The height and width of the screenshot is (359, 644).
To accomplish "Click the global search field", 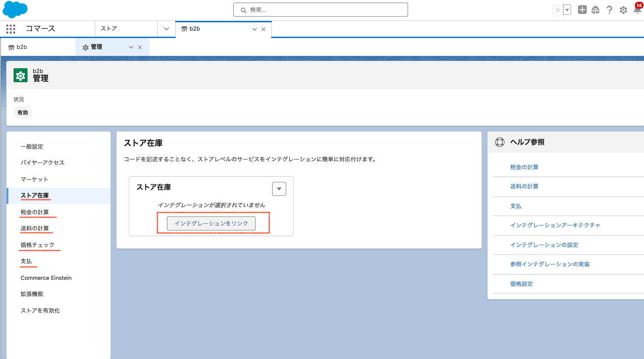I will 320,9.
